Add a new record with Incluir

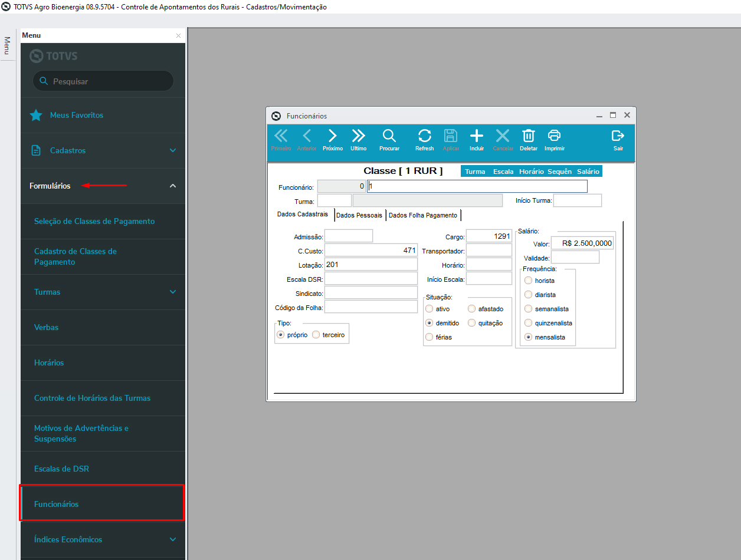(x=477, y=140)
